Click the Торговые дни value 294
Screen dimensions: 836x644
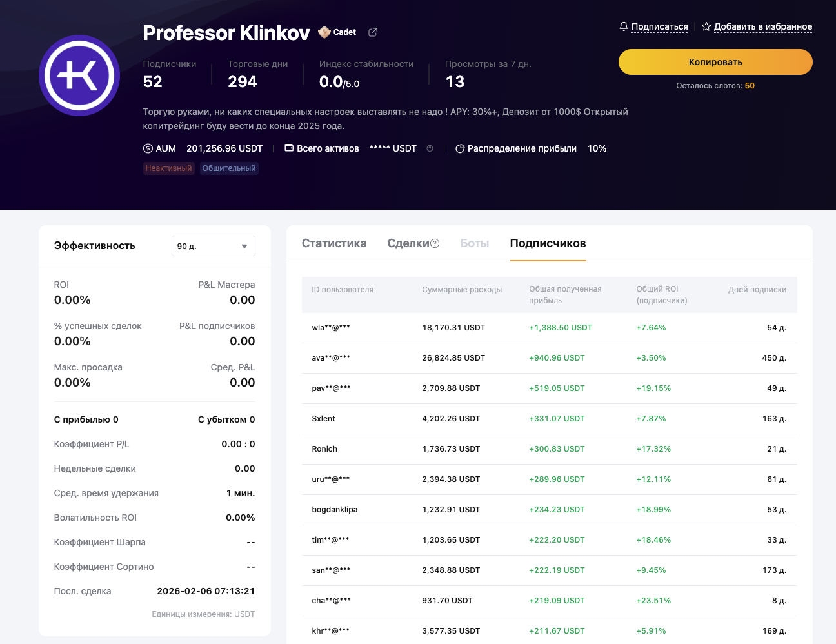pos(243,82)
